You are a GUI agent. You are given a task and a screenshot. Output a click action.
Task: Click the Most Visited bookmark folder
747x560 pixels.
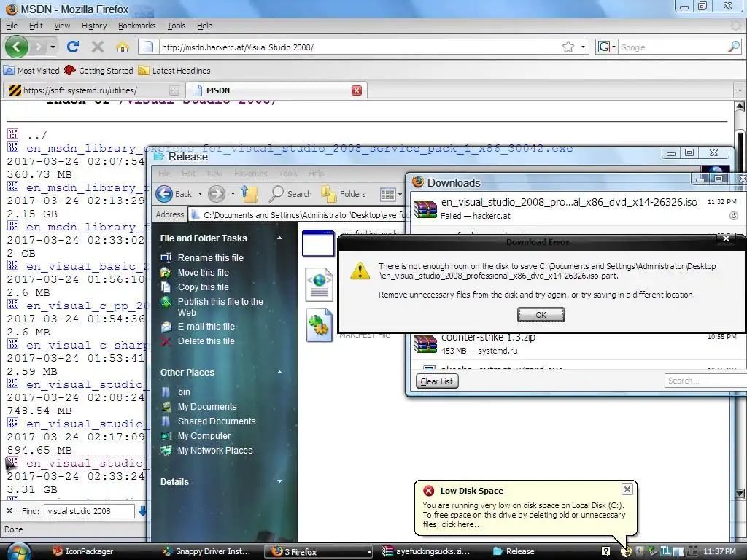tap(31, 71)
